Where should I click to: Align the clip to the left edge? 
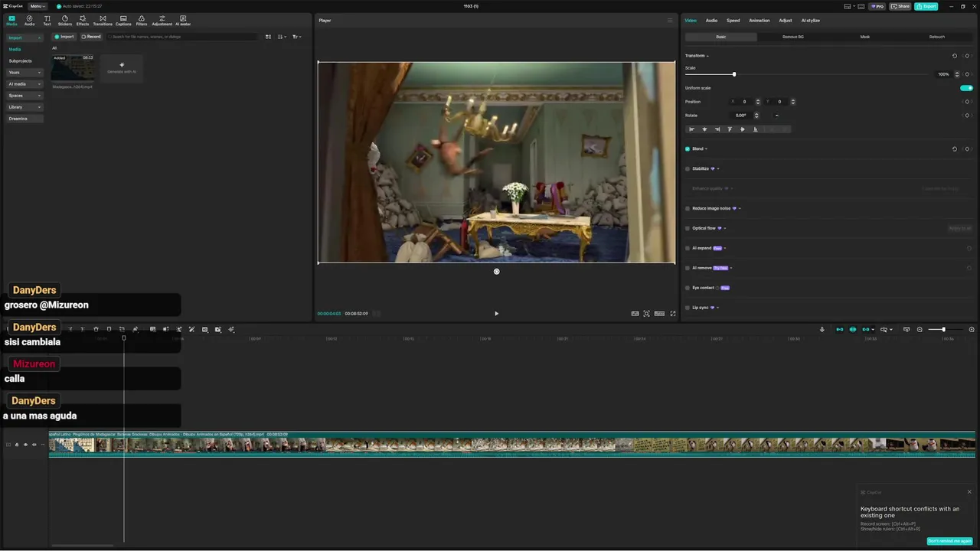(x=692, y=129)
